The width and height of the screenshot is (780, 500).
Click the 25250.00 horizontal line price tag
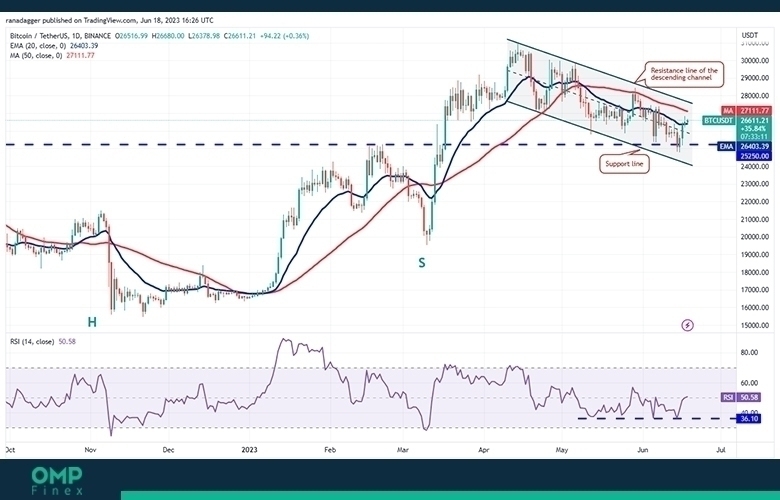[755, 156]
